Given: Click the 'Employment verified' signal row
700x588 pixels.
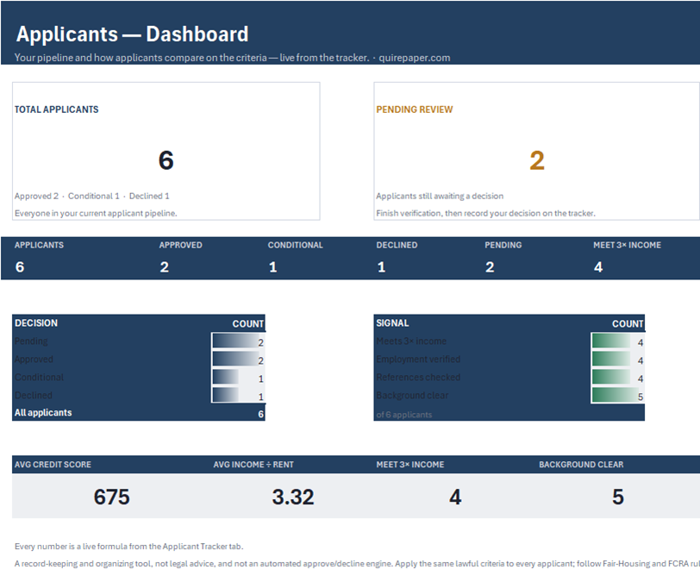Looking at the screenshot, I should tap(509, 360).
